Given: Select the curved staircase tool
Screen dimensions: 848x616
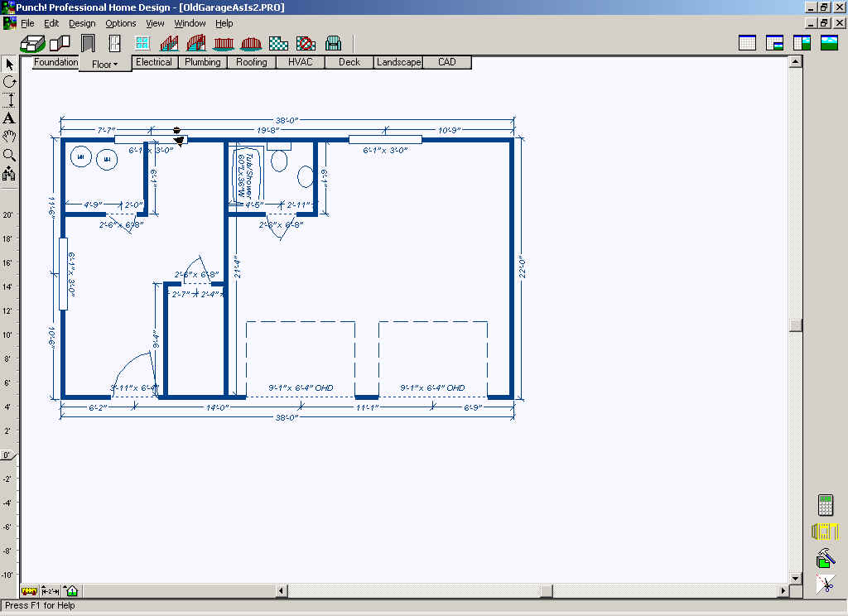Looking at the screenshot, I should click(x=195, y=43).
